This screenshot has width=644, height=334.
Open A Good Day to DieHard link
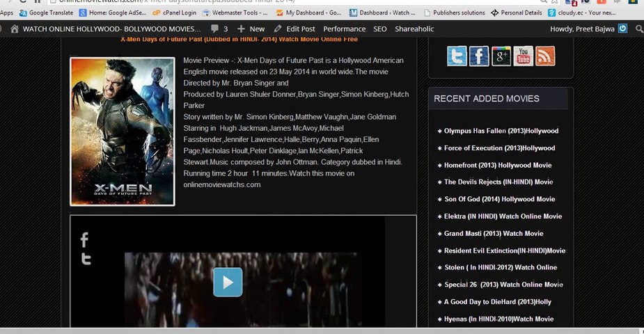[497, 302]
